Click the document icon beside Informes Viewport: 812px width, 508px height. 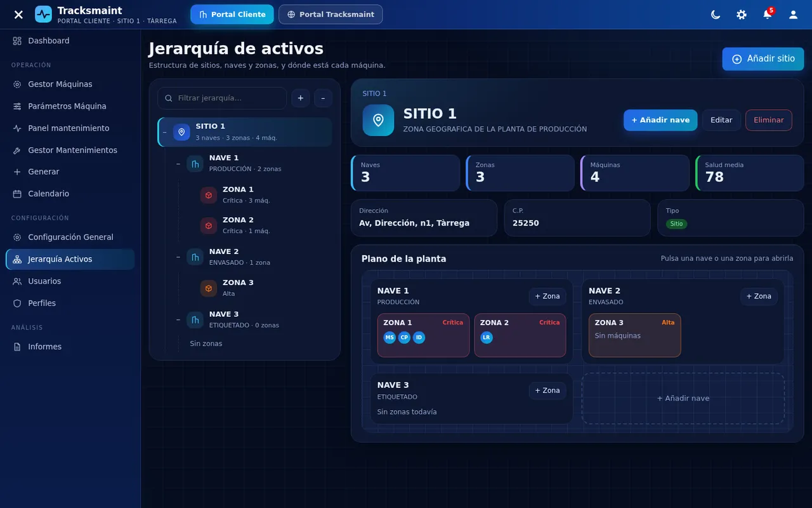coord(17,347)
